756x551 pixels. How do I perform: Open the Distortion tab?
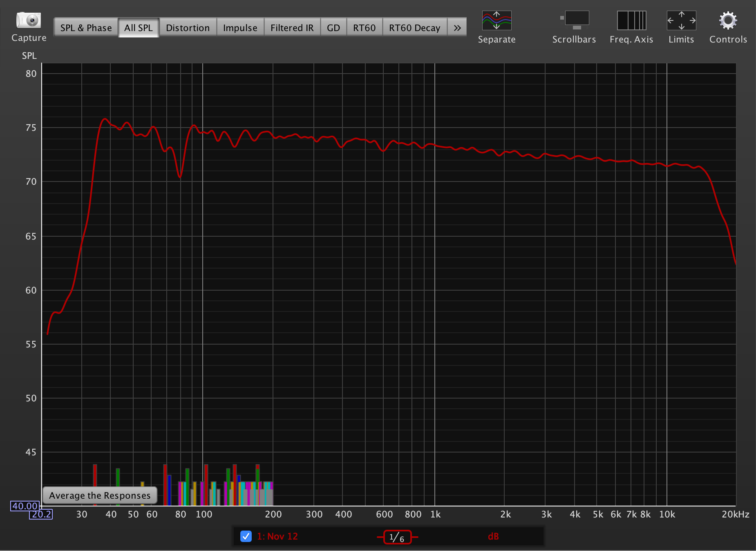click(x=188, y=27)
